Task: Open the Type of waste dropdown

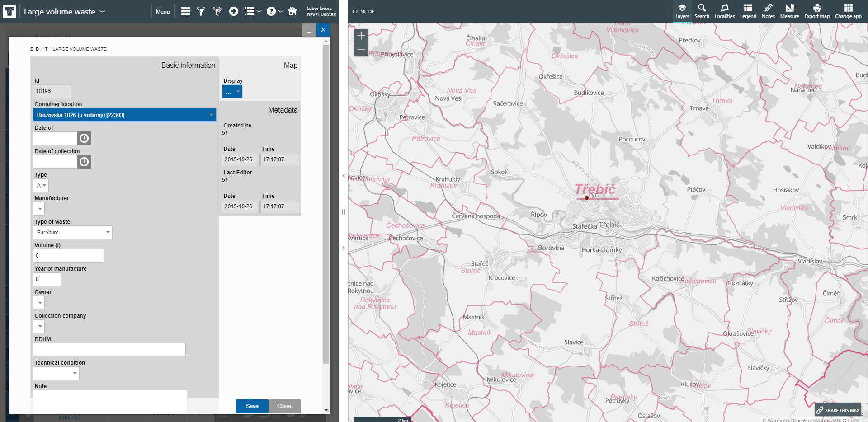Action: (x=72, y=232)
